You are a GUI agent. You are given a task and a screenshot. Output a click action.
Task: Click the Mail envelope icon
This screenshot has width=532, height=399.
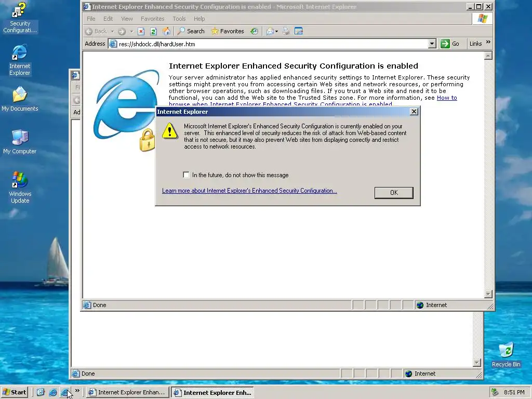click(x=270, y=31)
